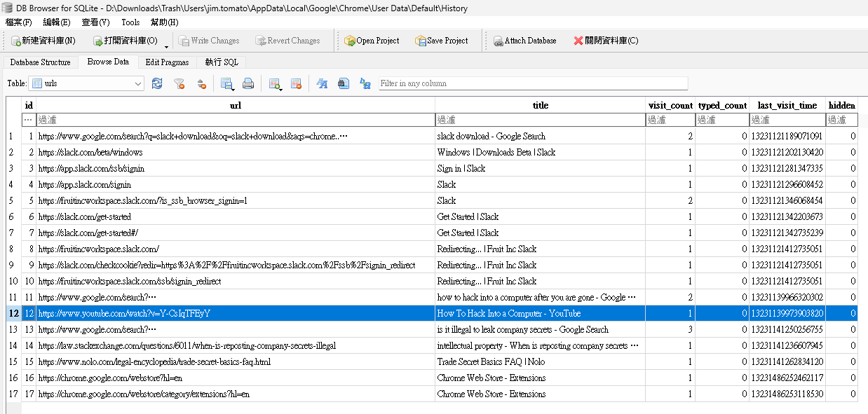Click the 'Filter in any column' field

coord(533,83)
